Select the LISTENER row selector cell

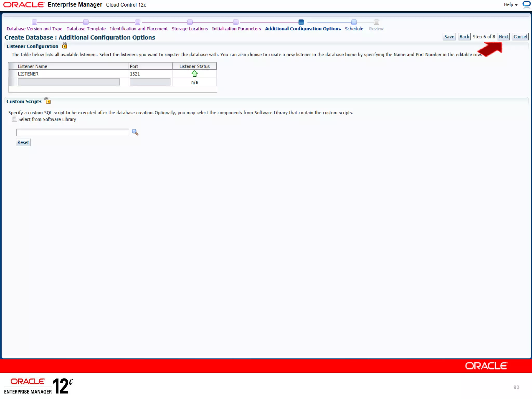(x=12, y=74)
